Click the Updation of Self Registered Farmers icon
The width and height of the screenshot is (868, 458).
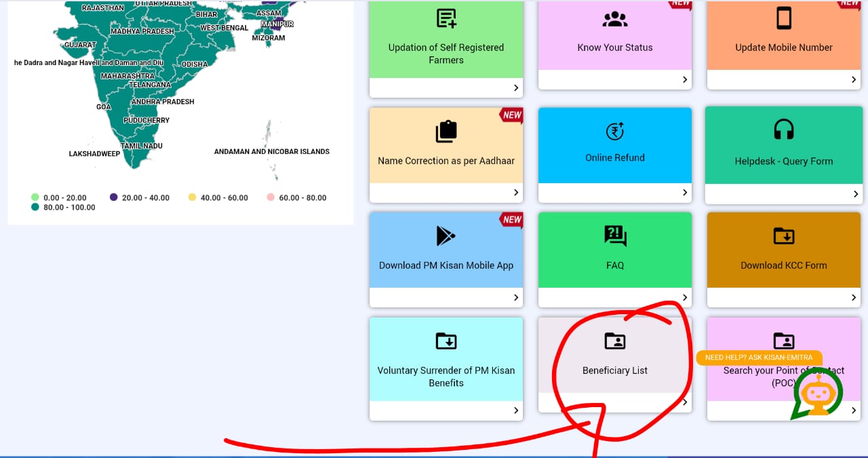(446, 19)
